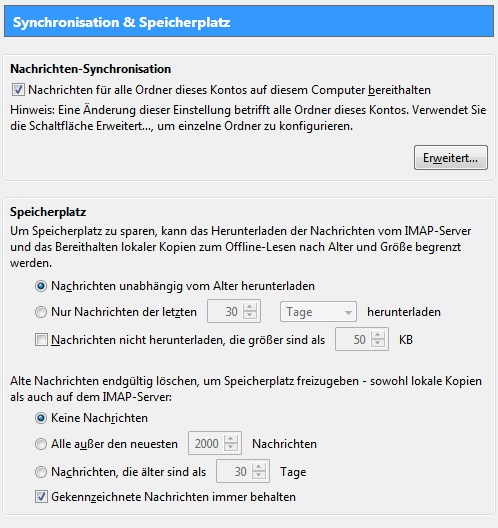Click up arrow of the 2000 Nachrichten spinner
Image resolution: width=498 pixels, height=528 pixels.
pos(231,439)
